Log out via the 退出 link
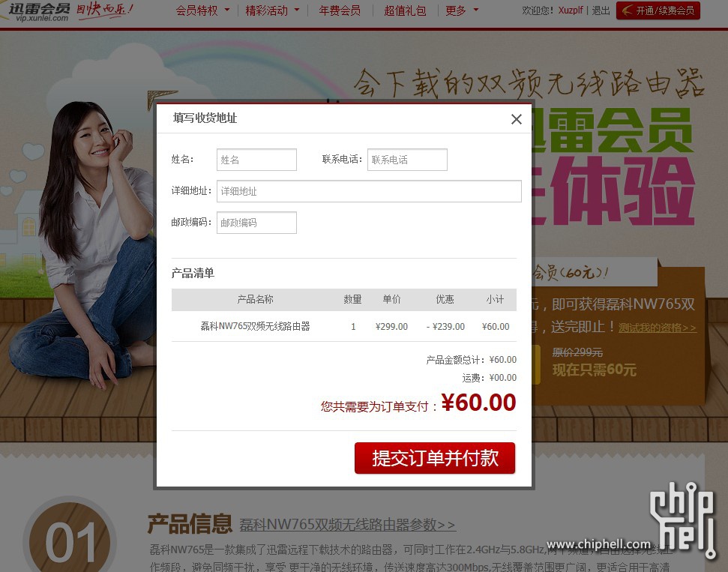This screenshot has width=728, height=572. (x=601, y=10)
